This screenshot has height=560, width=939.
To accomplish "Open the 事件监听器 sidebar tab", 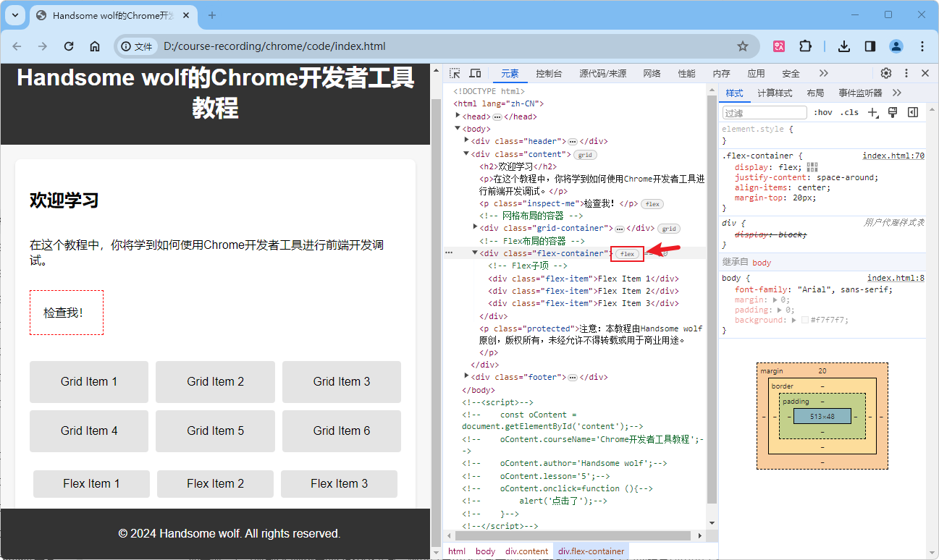I will [x=861, y=93].
